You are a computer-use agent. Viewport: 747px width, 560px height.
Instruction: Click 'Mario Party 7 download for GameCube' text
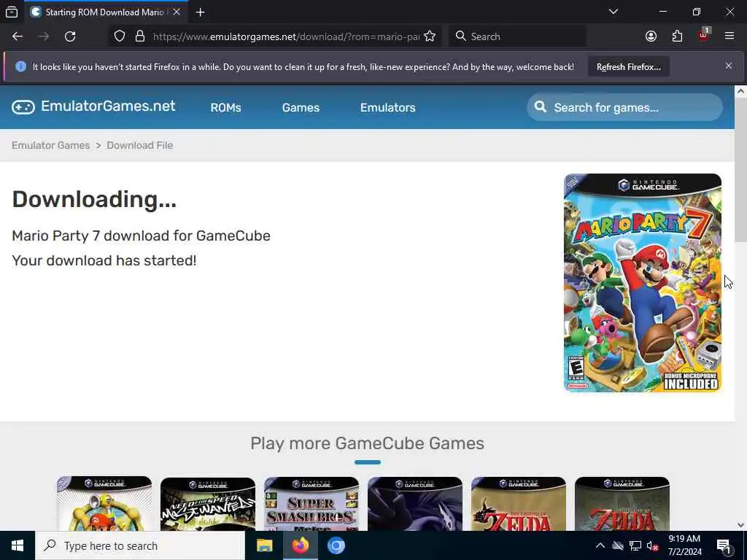point(141,236)
